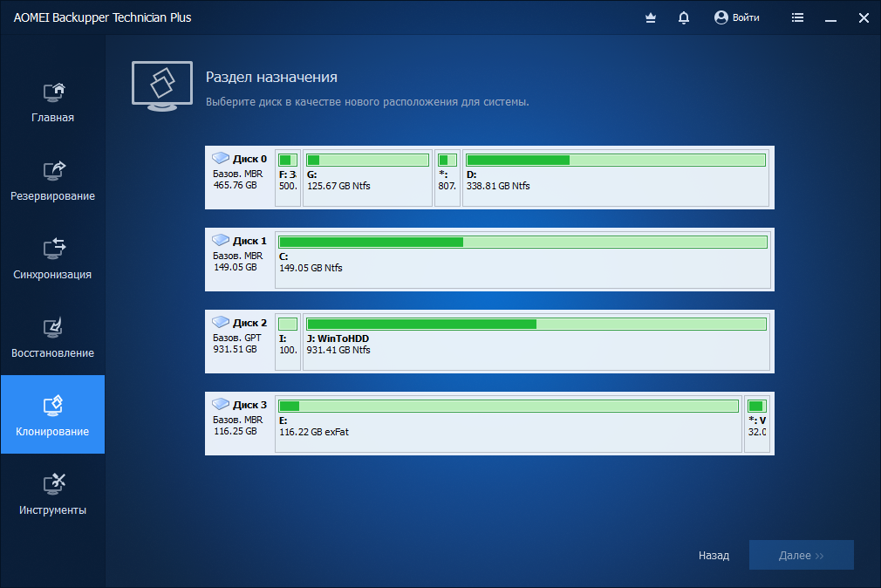Click the Базов. GPT label
Screen dimensions: 881x588
click(237, 338)
